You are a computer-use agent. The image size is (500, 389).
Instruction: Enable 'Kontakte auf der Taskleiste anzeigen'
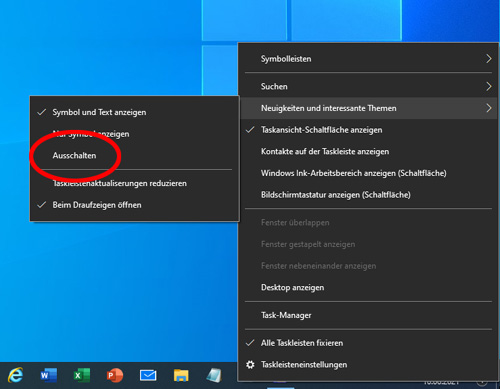pyautogui.click(x=368, y=152)
